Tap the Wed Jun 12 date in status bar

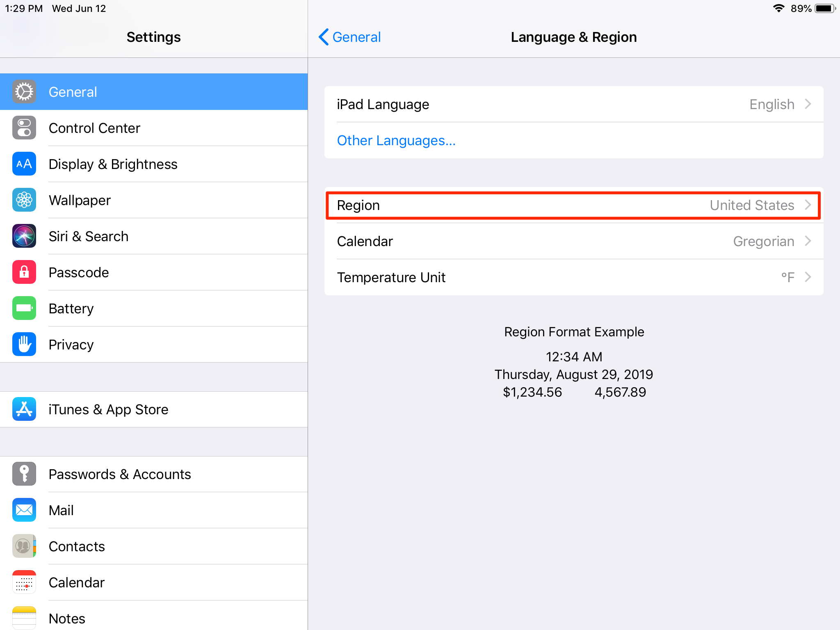pyautogui.click(x=79, y=9)
